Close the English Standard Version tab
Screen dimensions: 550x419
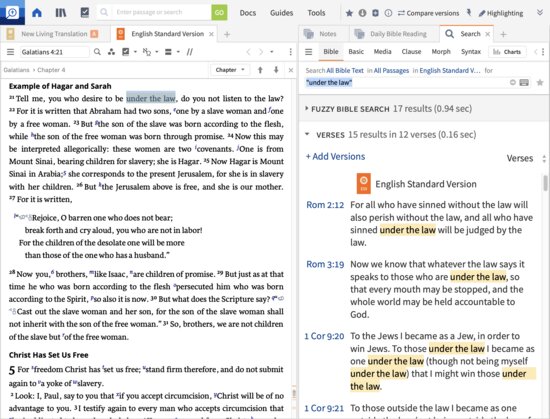click(x=211, y=34)
